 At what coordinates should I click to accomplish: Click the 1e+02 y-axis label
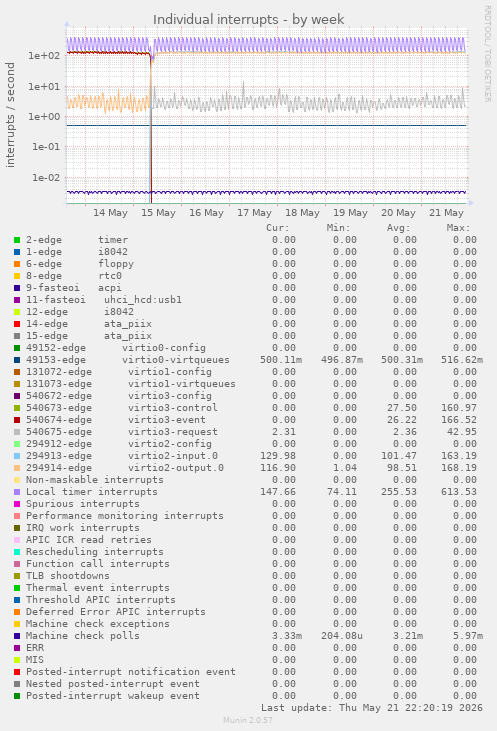click(44, 56)
